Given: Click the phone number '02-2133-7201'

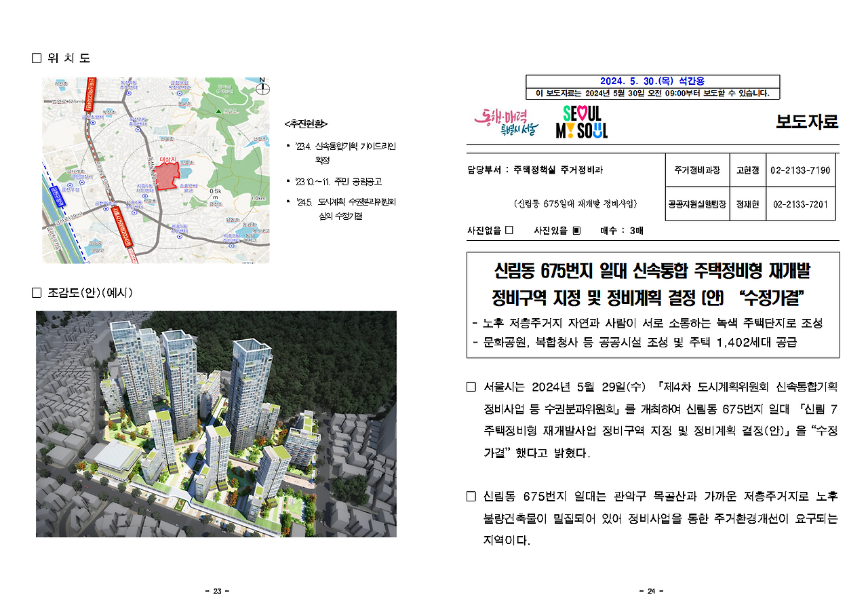Looking at the screenshot, I should (x=800, y=204).
